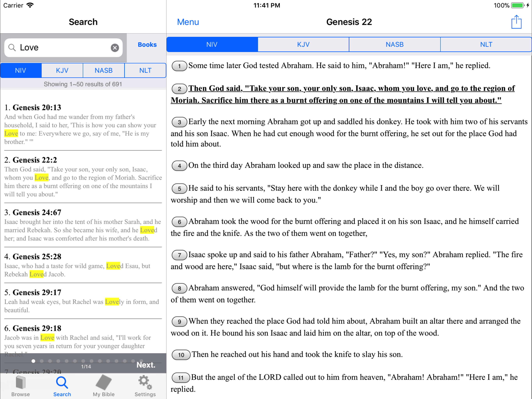
Task: Tap verse number 8 badge
Action: [179, 288]
